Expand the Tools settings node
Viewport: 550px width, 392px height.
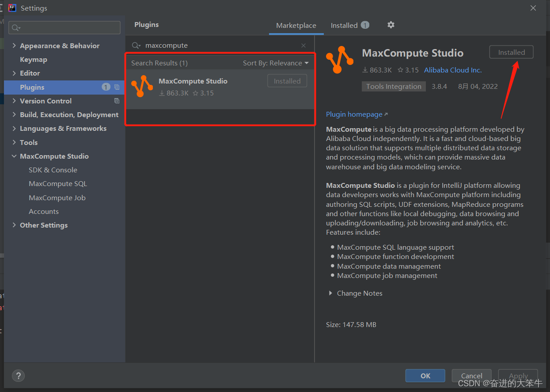[14, 142]
